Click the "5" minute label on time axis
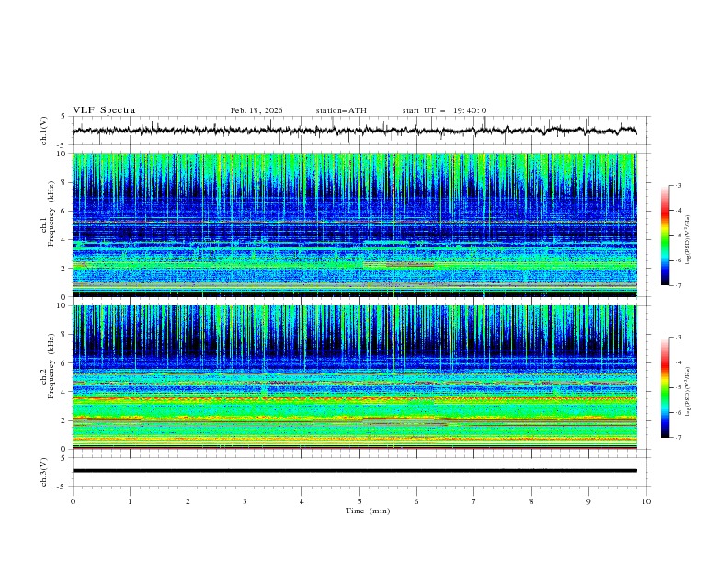Viewport: 728px width, 563px height. [x=359, y=501]
